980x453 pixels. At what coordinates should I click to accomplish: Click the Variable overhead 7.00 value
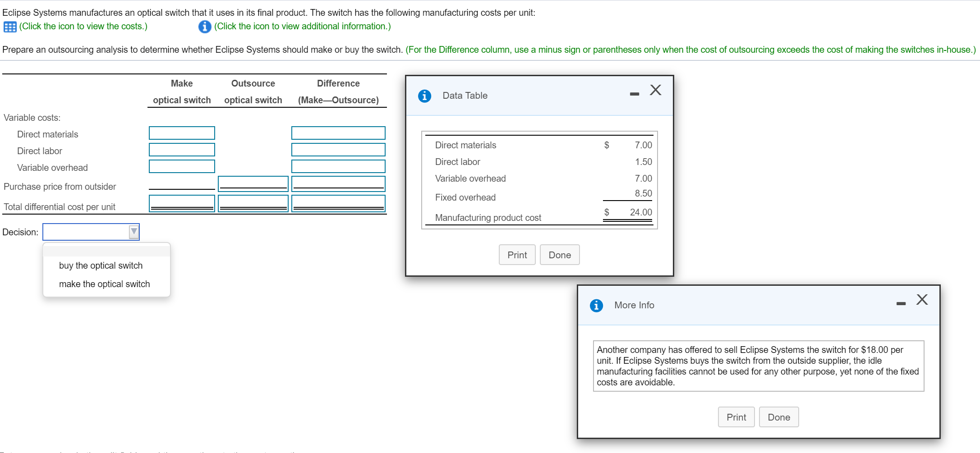[x=643, y=178]
